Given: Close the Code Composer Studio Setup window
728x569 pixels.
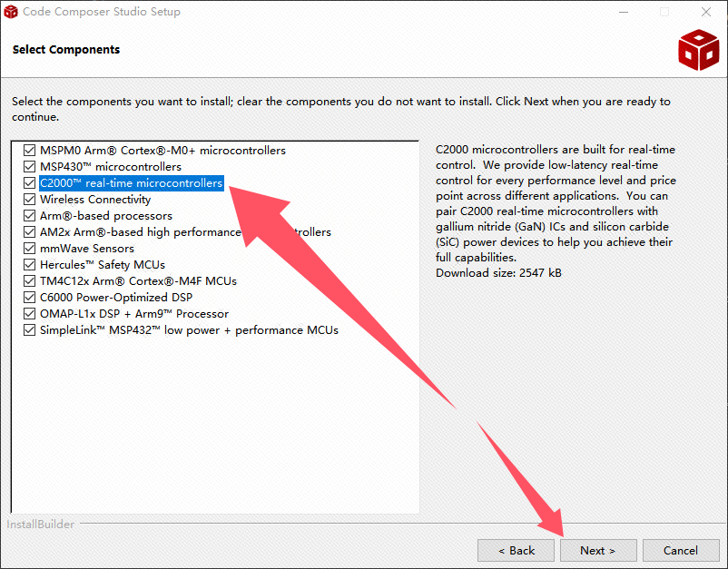Looking at the screenshot, I should click(705, 12).
